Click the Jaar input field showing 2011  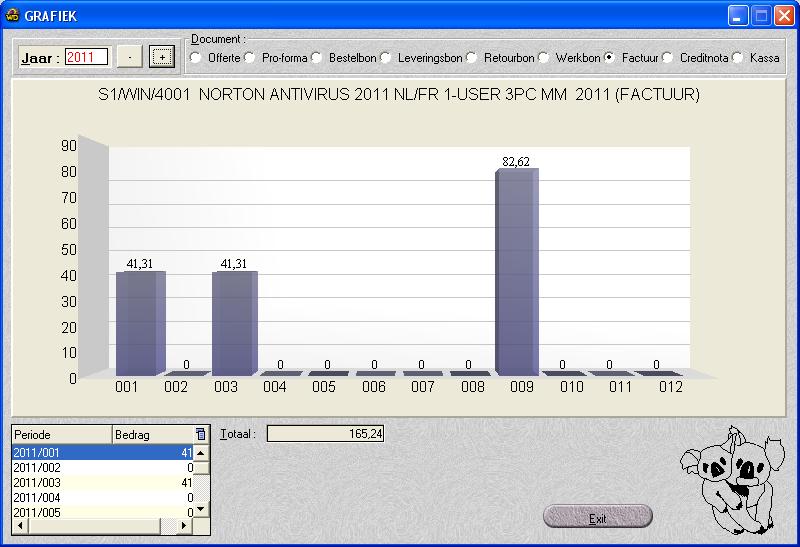pyautogui.click(x=87, y=57)
